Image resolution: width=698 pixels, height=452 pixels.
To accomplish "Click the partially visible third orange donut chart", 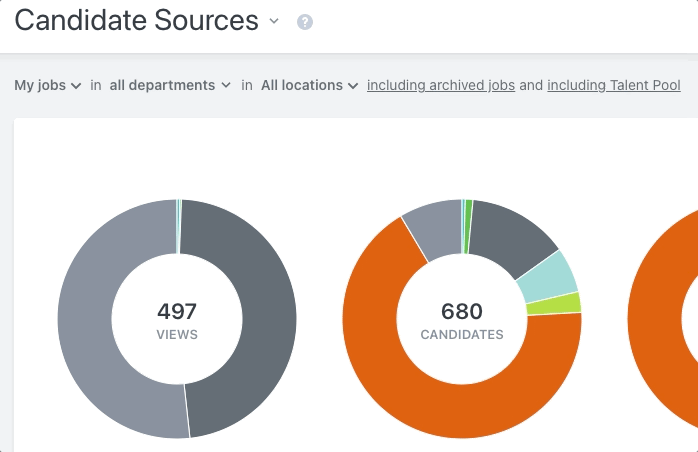I will 659,319.
